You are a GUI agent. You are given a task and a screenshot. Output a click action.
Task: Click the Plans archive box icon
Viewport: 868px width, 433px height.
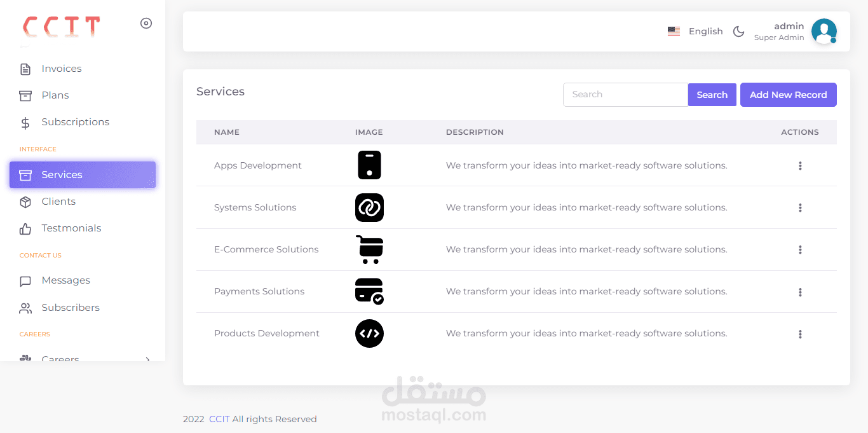[25, 95]
